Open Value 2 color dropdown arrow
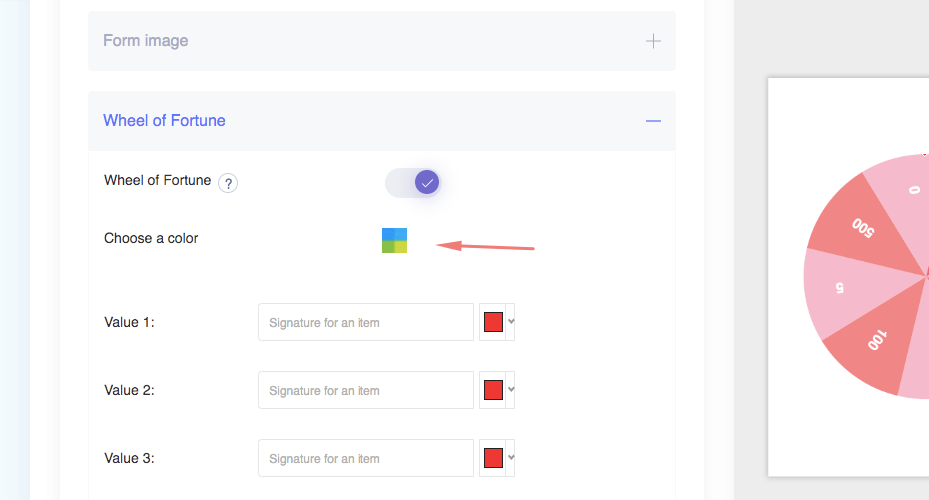Screen dimensions: 929x500 point(511,390)
